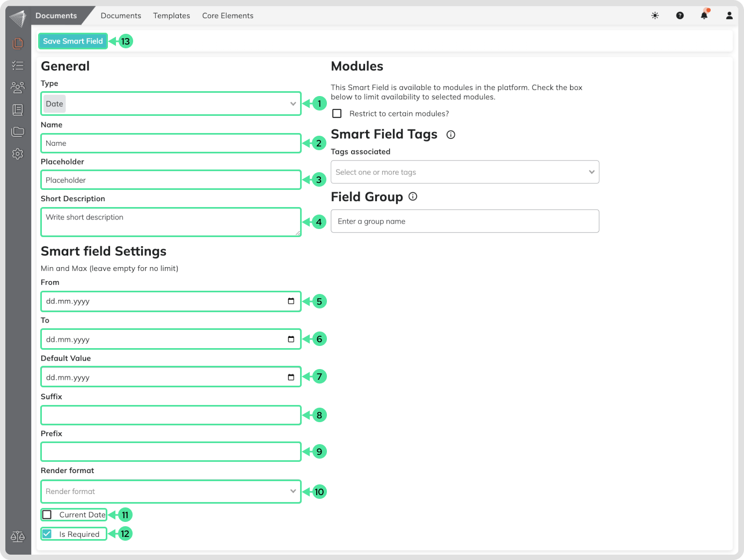Go to the Core Elements tab
Viewport: 744px width, 560px height.
coord(228,16)
